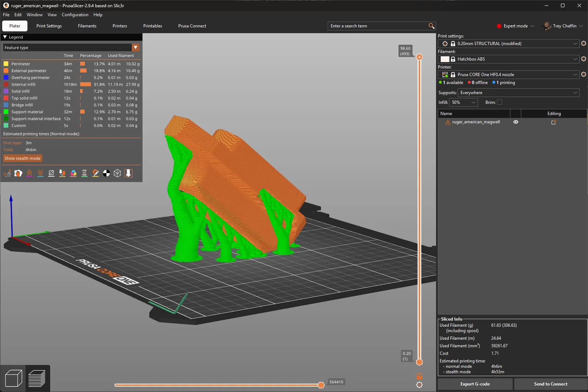Image resolution: width=588 pixels, height=392 pixels.
Task: Click the Export G-code button
Action: click(x=475, y=384)
